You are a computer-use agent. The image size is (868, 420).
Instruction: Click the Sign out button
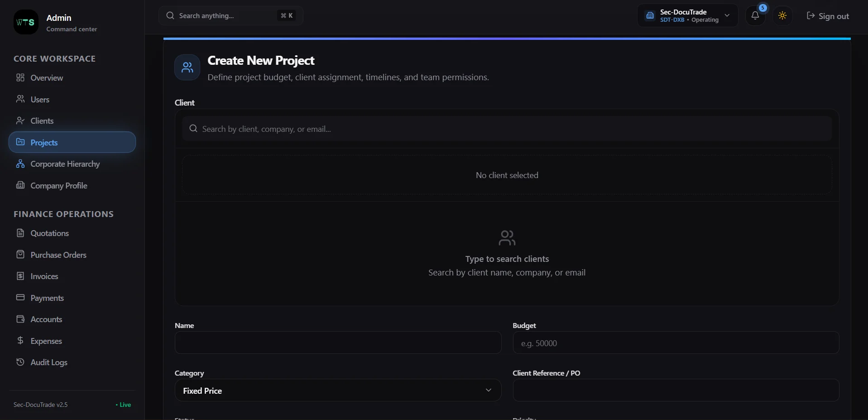(828, 16)
